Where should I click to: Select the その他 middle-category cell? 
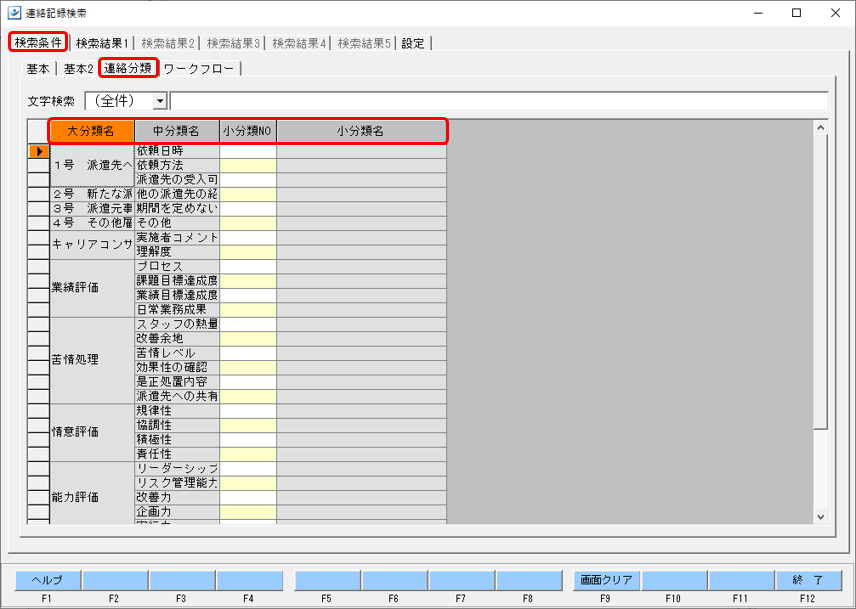177,223
